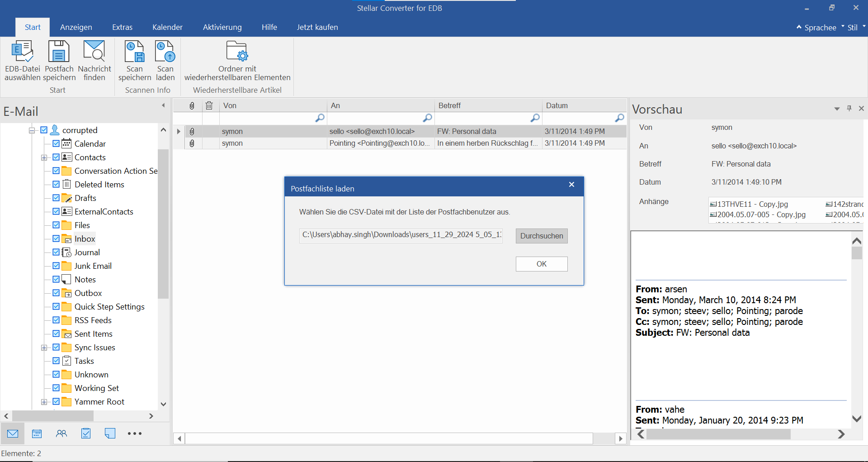Toggle the Sent Items checkbox
This screenshot has width=868, height=462.
click(56, 333)
